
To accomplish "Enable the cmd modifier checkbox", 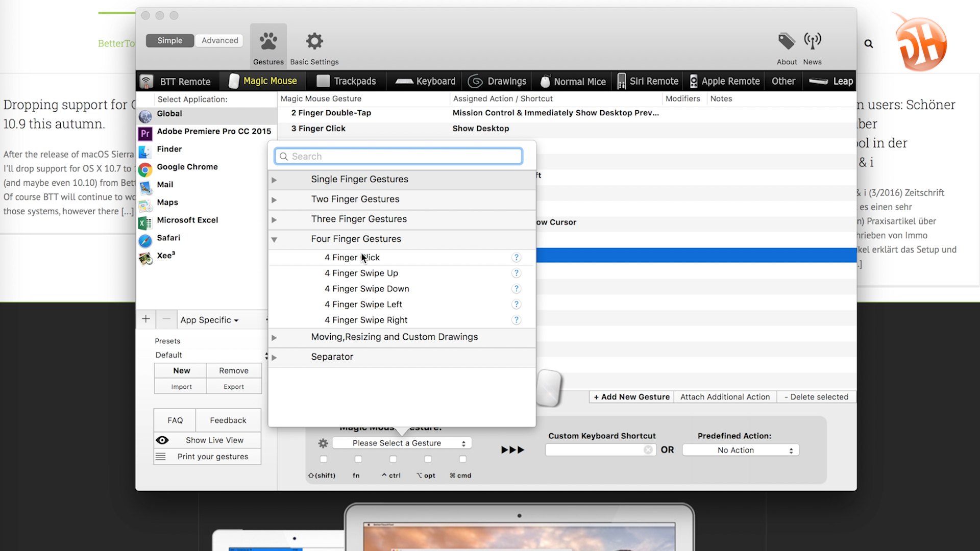I will click(x=462, y=459).
